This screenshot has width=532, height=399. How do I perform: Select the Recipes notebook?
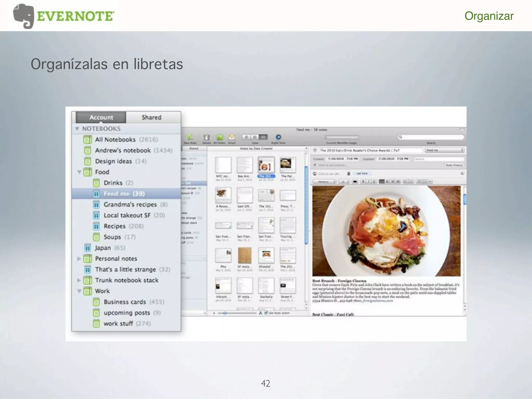click(115, 226)
